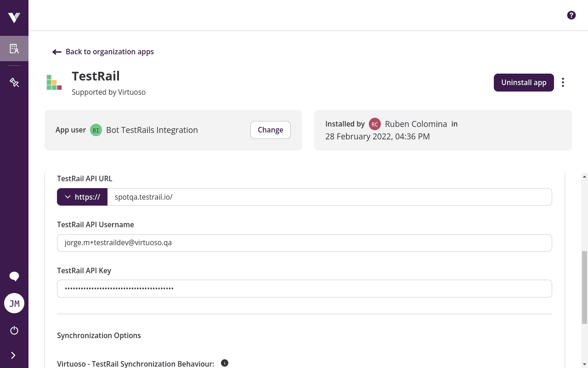This screenshot has height=368, width=588.
Task: Click the TestRail API Username field
Action: tap(304, 242)
